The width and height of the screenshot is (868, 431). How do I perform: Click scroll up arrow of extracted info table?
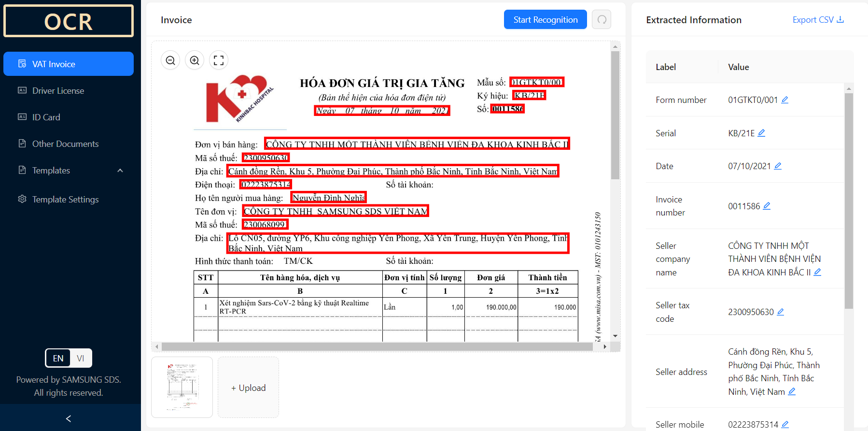tap(849, 88)
